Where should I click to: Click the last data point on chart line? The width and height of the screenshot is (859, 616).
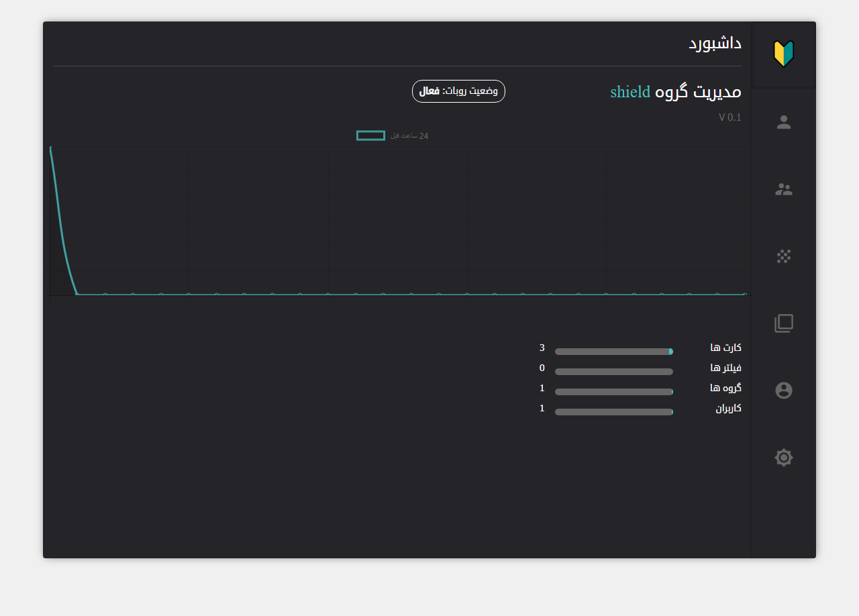(x=745, y=294)
